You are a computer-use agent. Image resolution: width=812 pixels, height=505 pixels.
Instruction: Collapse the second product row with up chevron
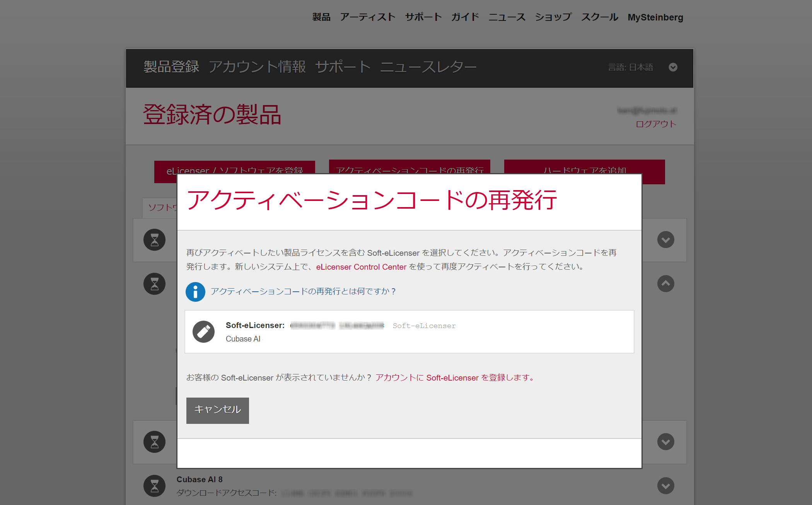(666, 284)
